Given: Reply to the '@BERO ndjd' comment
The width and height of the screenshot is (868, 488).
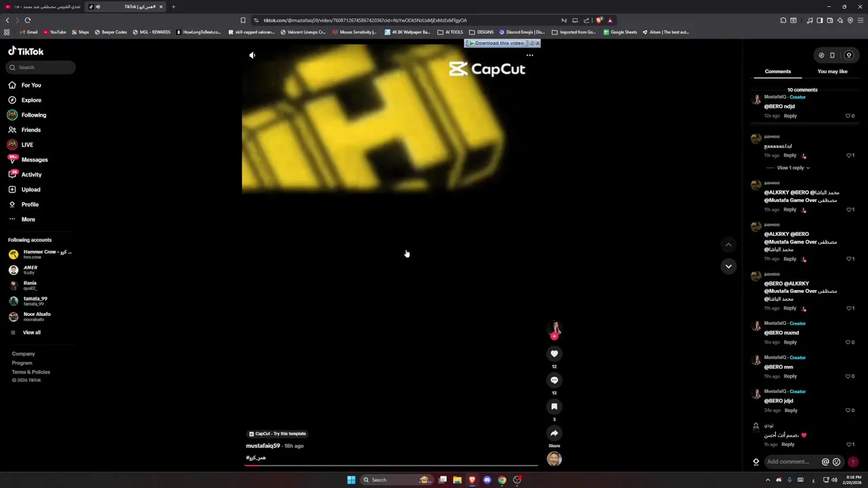Looking at the screenshot, I should click(x=790, y=116).
